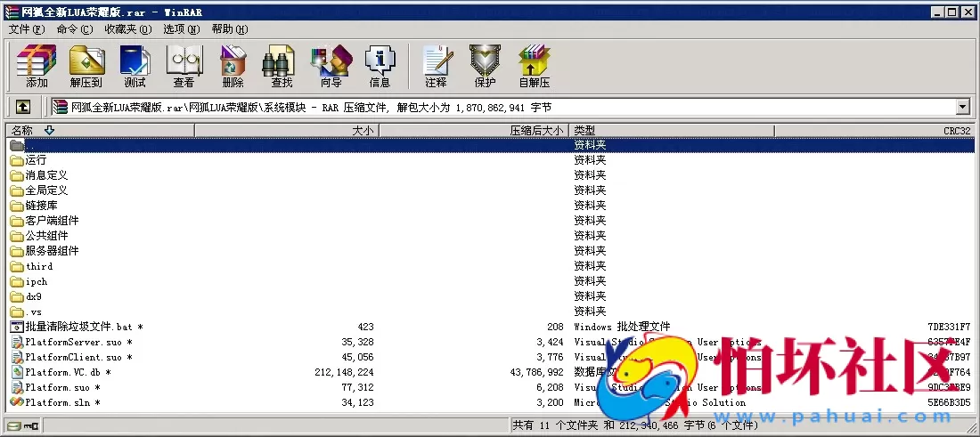Click the 解压到 (Extract To) toolbar icon
The height and width of the screenshot is (437, 980).
(86, 66)
